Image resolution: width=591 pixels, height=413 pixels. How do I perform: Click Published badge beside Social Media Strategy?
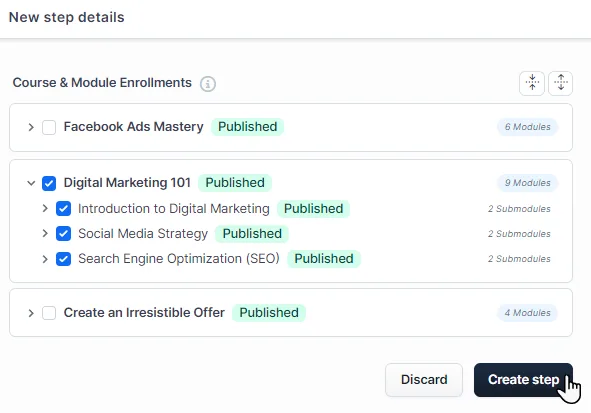(x=252, y=234)
